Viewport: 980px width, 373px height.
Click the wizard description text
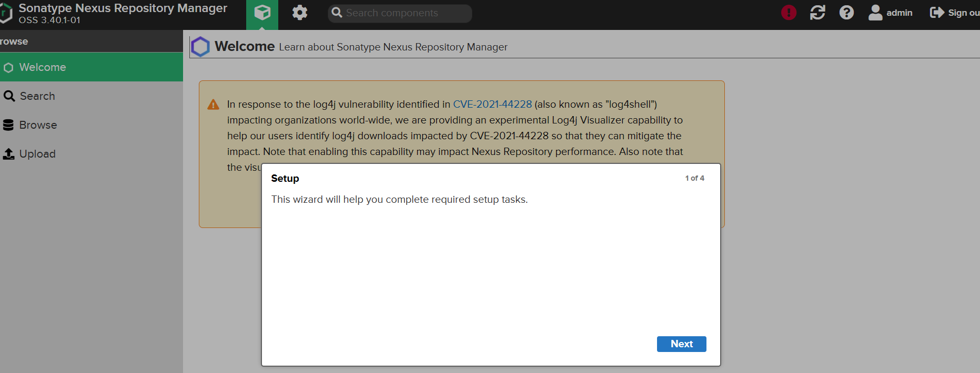pos(399,200)
